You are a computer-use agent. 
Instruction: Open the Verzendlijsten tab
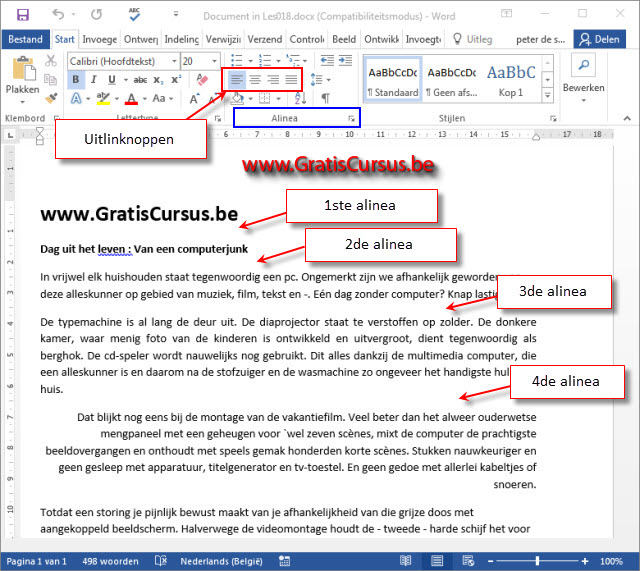tap(265, 40)
